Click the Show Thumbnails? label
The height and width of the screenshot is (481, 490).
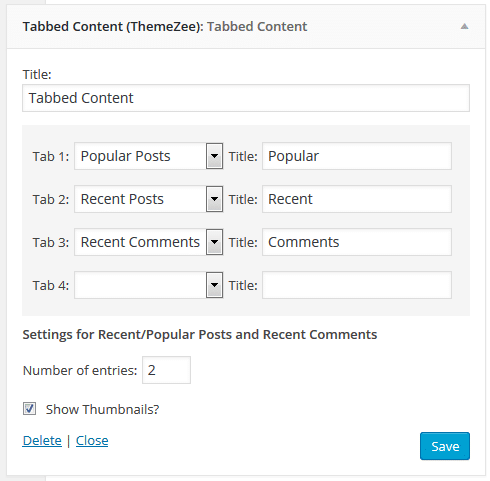pos(102,409)
